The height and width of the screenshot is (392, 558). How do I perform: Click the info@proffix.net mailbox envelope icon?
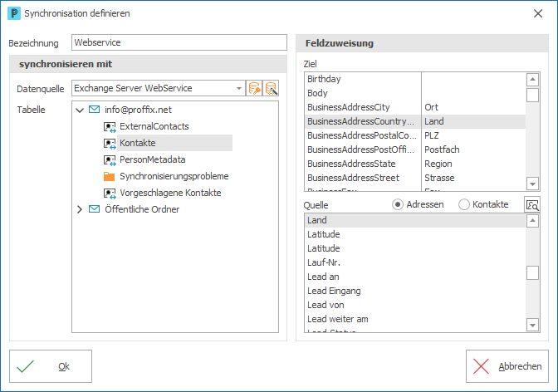[94, 110]
